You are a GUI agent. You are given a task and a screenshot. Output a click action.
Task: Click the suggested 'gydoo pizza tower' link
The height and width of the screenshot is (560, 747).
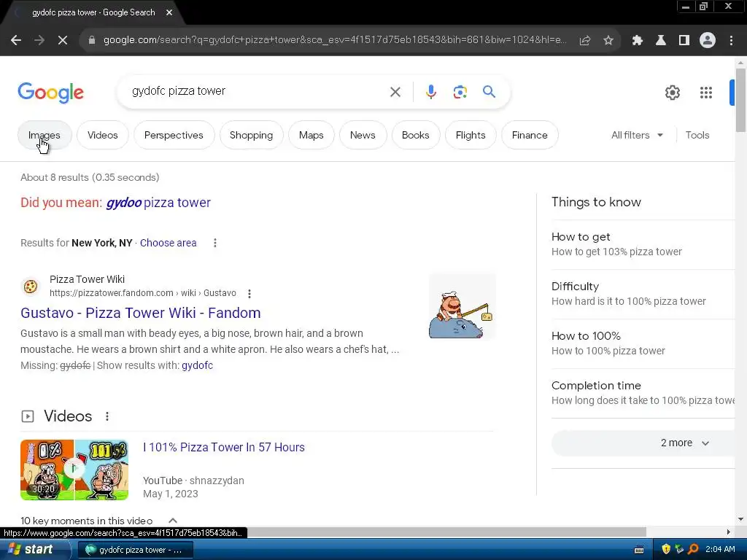(158, 203)
